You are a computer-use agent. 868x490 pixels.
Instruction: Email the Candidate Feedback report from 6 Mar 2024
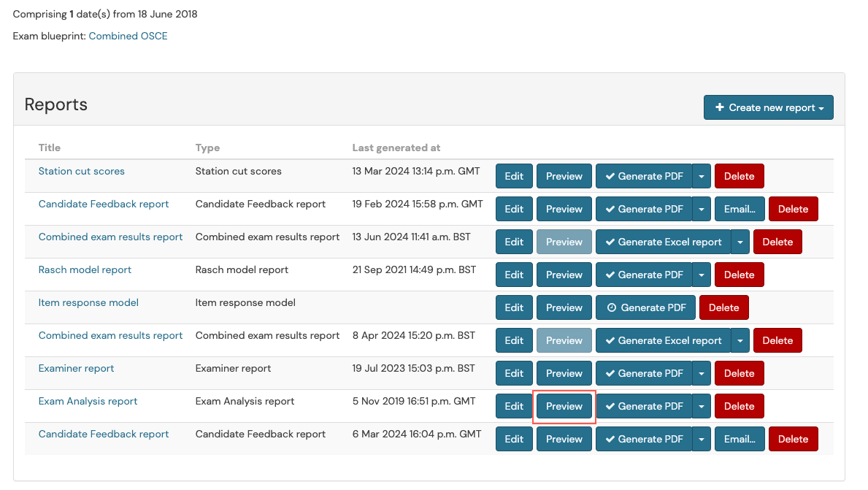[x=740, y=439]
